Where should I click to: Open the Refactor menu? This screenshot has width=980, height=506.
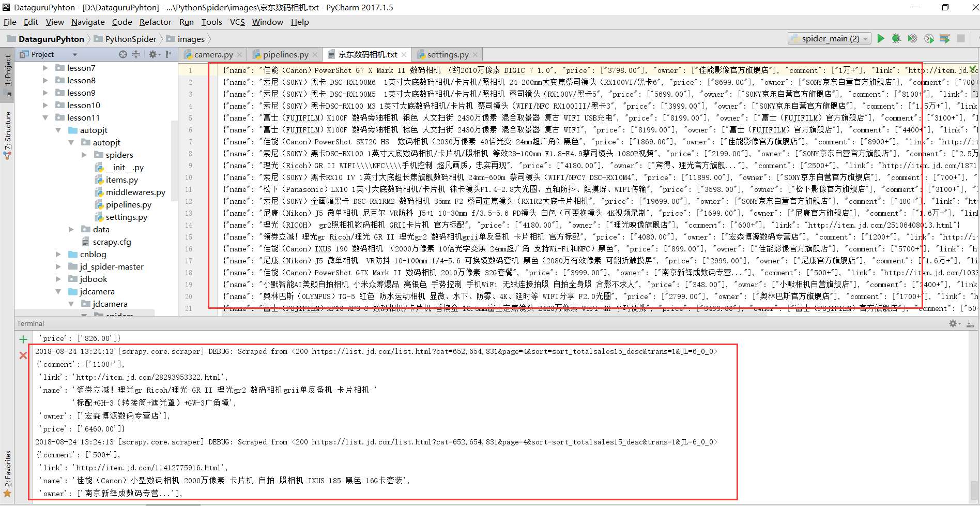pyautogui.click(x=155, y=22)
